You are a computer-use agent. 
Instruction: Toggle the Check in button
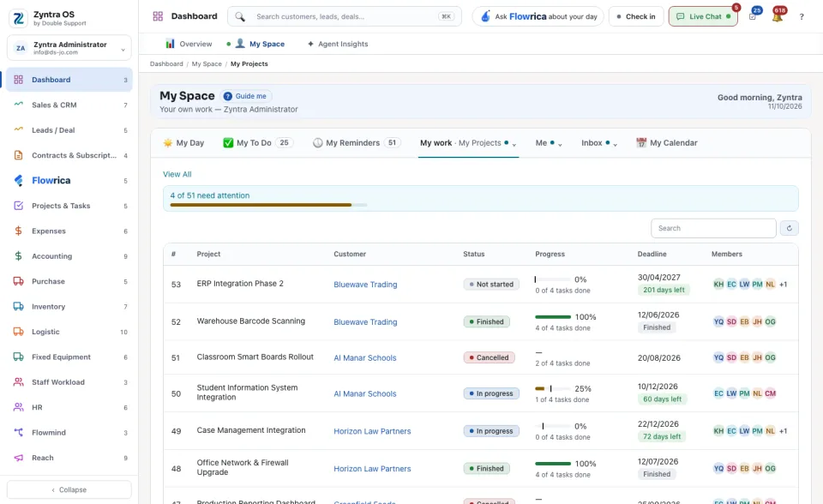coord(636,16)
